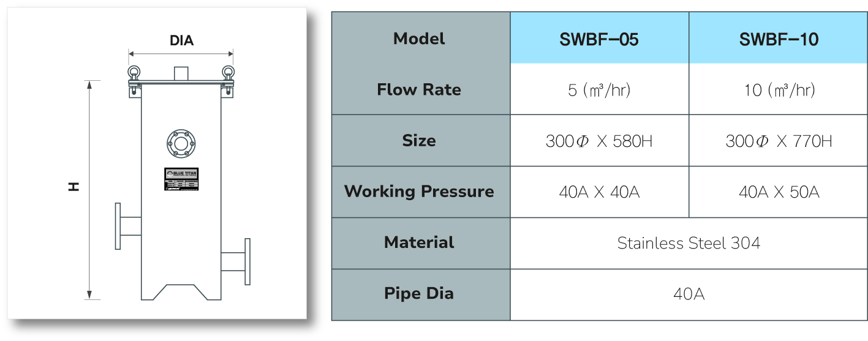Click the left side inlet flange pipe
The height and width of the screenshot is (341, 868).
(x=128, y=227)
